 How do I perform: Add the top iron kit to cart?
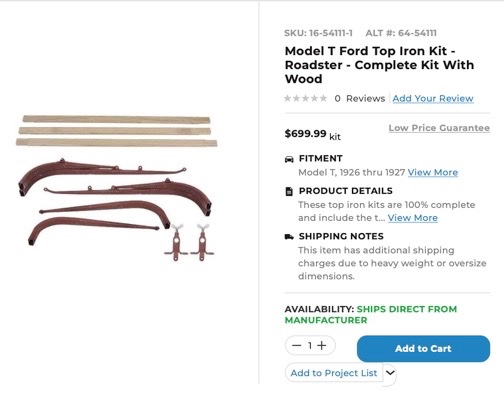pos(423,348)
